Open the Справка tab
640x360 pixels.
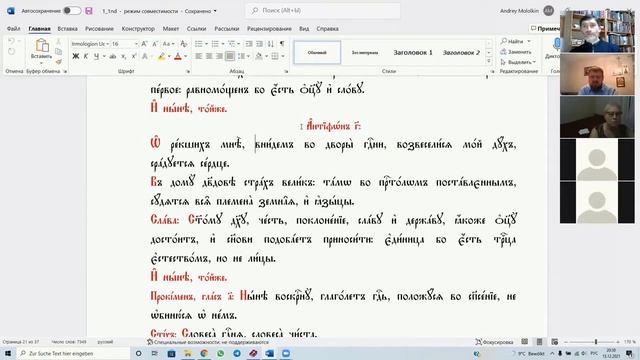click(327, 29)
